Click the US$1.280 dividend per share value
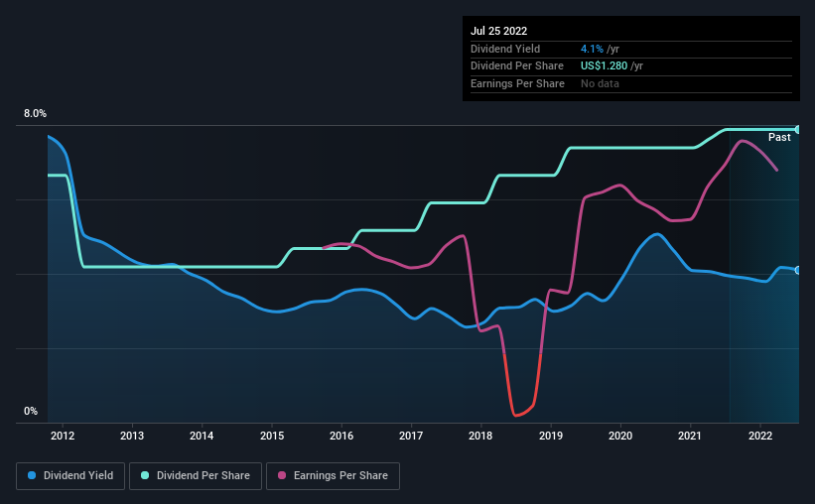Image resolution: width=815 pixels, height=504 pixels. click(x=604, y=66)
